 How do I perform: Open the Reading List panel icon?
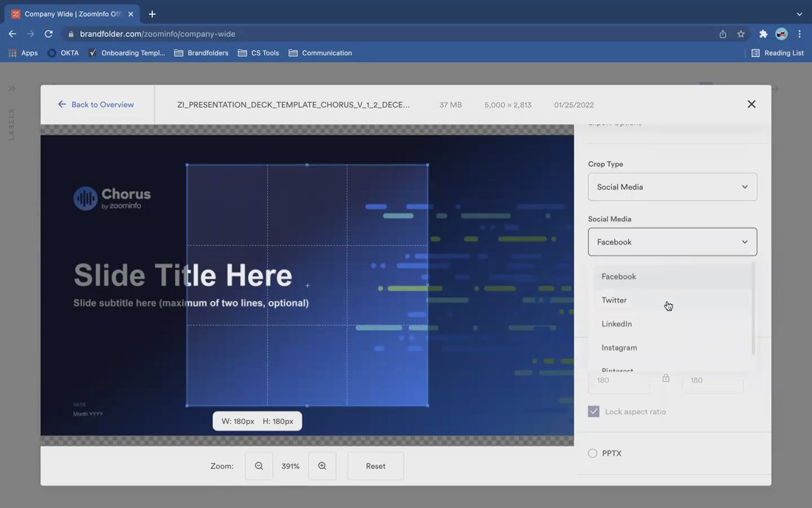pyautogui.click(x=754, y=52)
